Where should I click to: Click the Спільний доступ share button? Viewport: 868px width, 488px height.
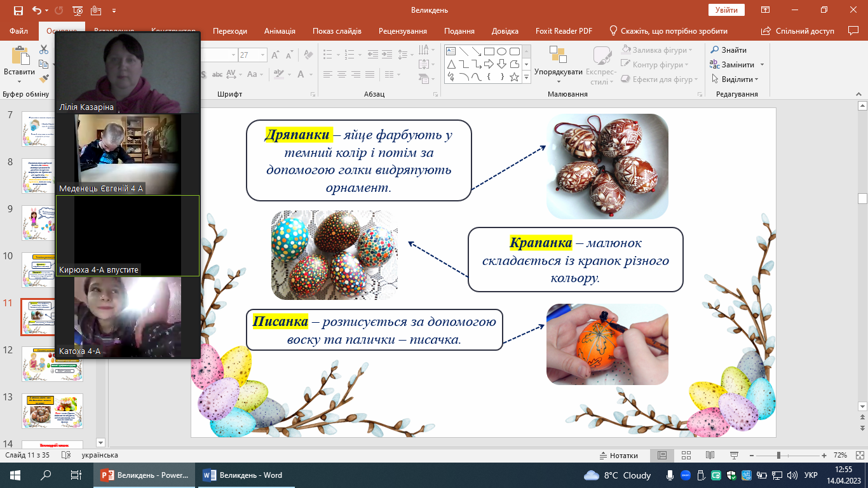(x=798, y=31)
